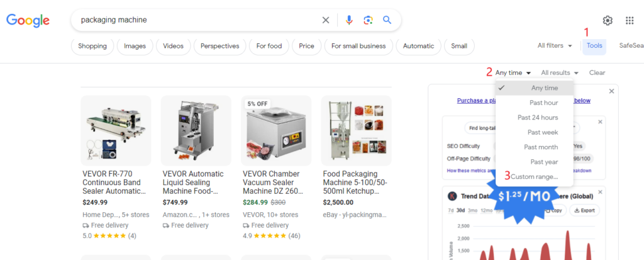Go to the Google homepage logo
Viewport: 644px width, 260px height.
[x=28, y=20]
